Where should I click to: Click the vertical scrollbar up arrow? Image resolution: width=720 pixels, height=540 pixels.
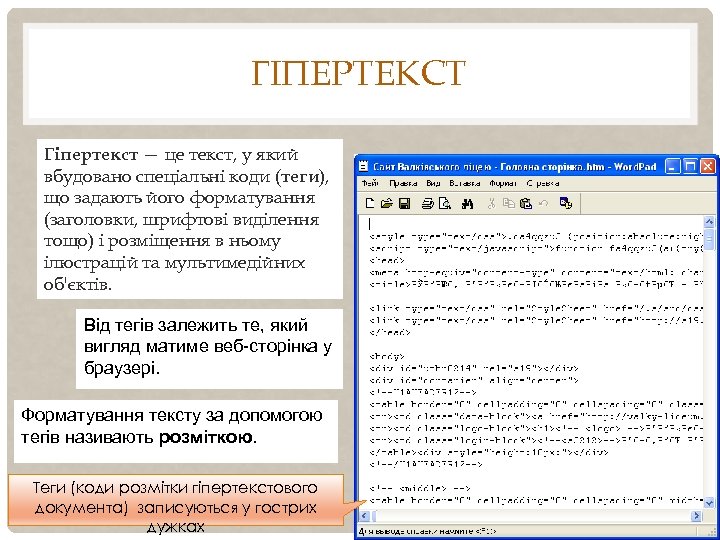pyautogui.click(x=709, y=223)
